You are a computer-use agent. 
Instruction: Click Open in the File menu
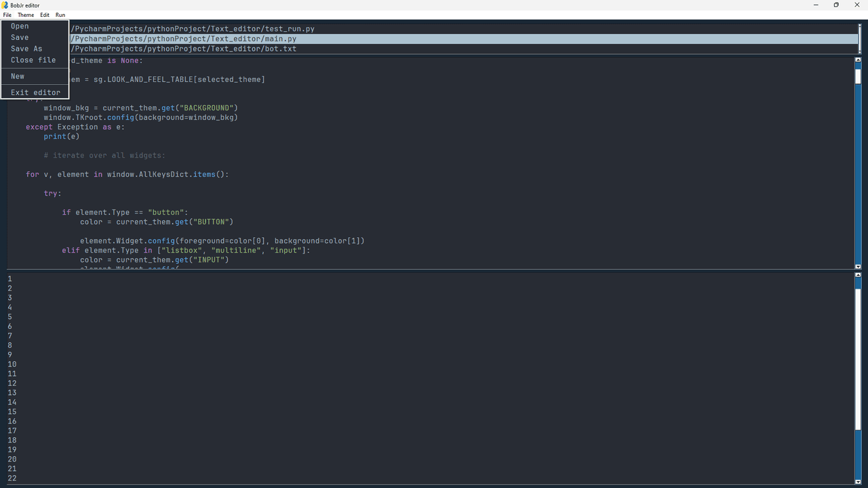point(20,26)
